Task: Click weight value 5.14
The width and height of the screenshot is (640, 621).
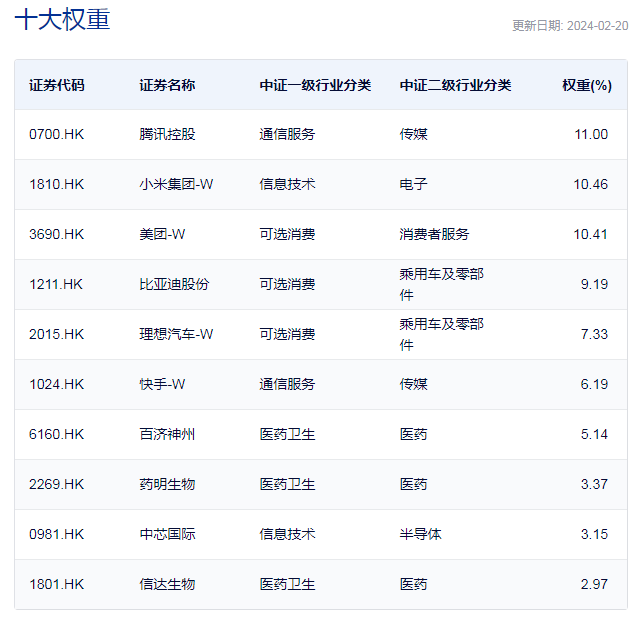Action: (594, 434)
